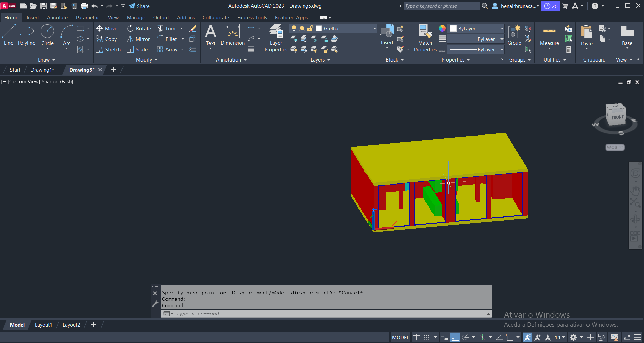Select the Circle tool
This screenshot has height=343, width=644.
tap(47, 35)
